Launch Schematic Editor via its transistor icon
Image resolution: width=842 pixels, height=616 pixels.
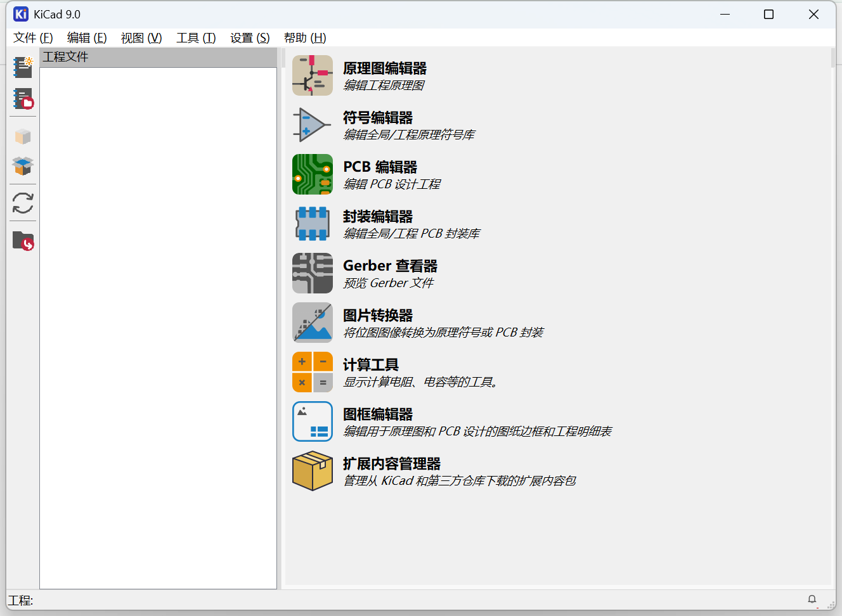coord(313,75)
